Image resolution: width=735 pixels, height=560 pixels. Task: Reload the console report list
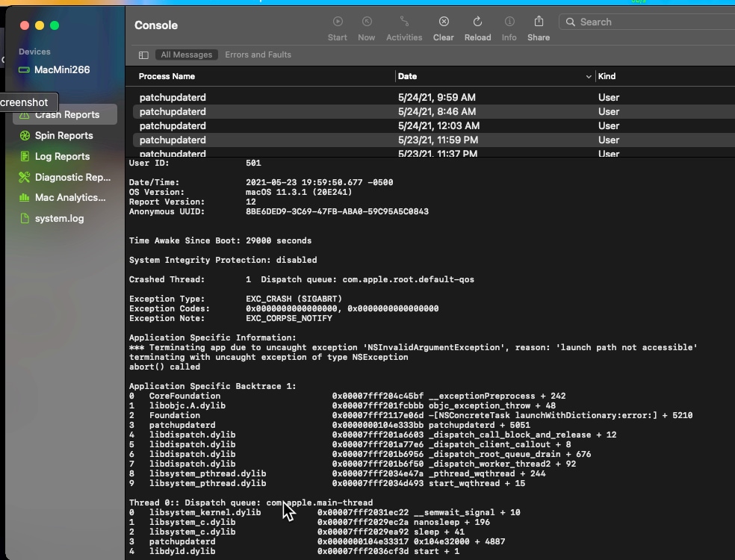[x=477, y=22]
